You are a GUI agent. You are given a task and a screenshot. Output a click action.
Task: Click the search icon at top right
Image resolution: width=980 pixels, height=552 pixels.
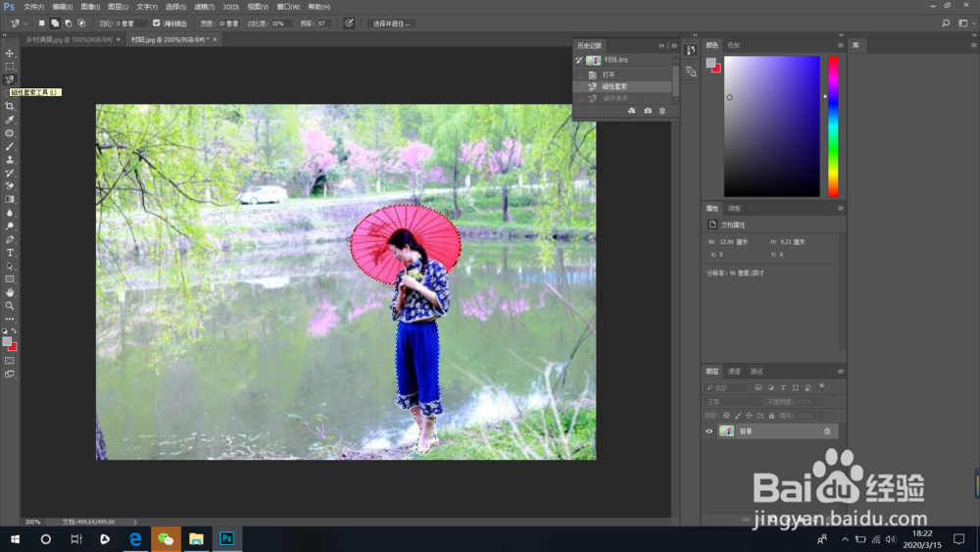tap(946, 24)
